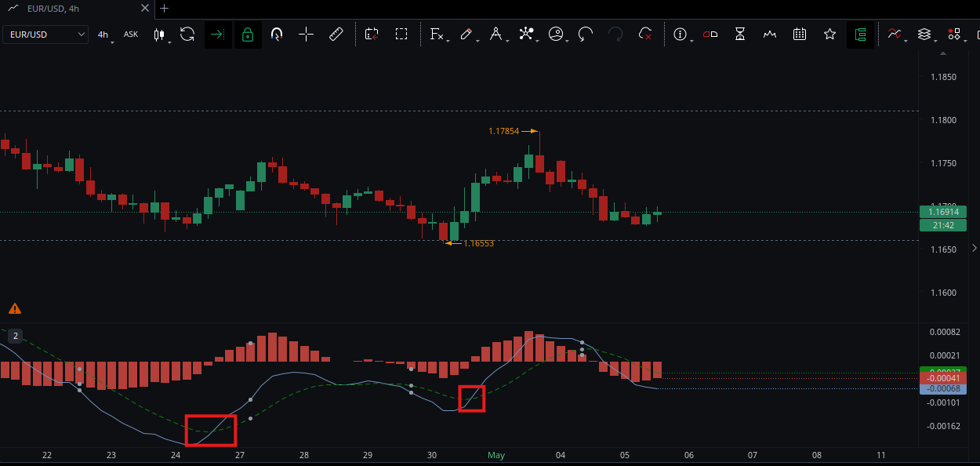Click the magnet snap icon
The height and width of the screenshot is (466, 980).
[x=277, y=35]
